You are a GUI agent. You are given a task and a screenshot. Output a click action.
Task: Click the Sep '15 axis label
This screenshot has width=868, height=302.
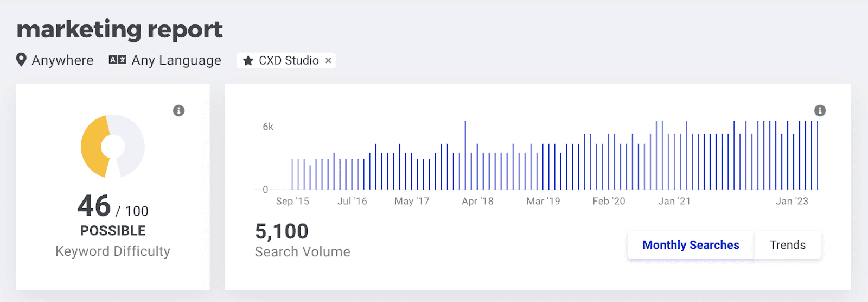[x=292, y=201]
